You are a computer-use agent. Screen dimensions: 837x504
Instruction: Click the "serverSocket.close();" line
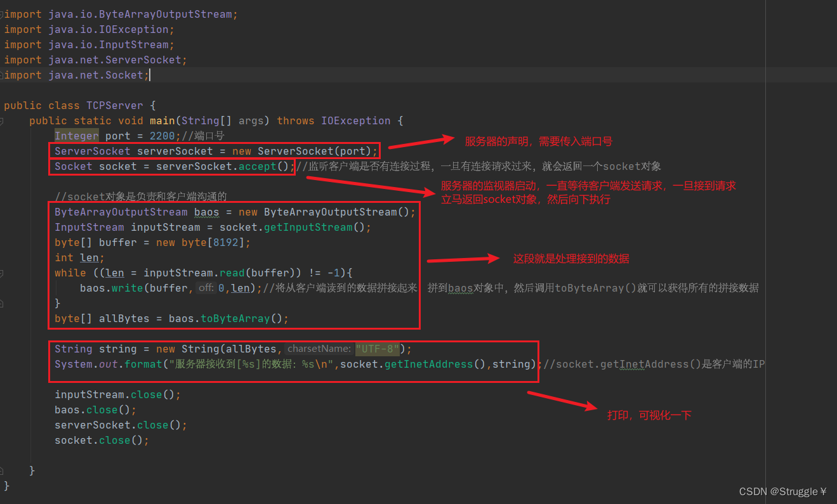coord(121,425)
